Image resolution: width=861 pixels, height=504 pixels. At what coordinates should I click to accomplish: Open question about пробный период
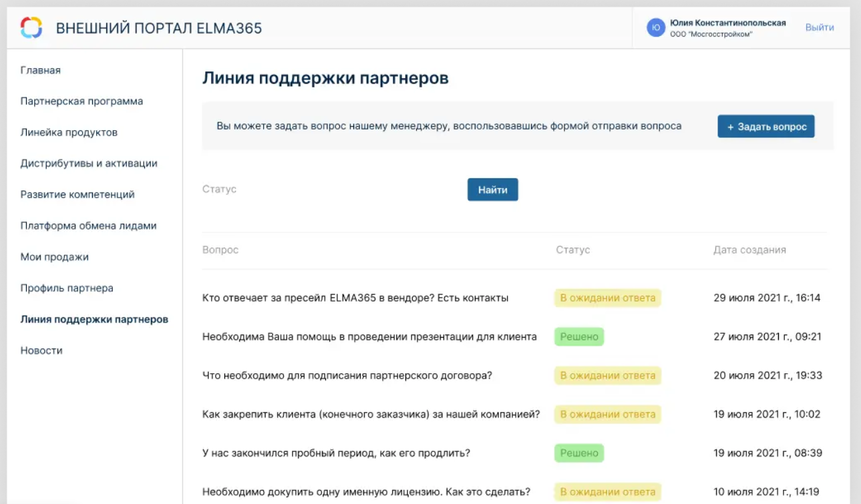coord(336,453)
